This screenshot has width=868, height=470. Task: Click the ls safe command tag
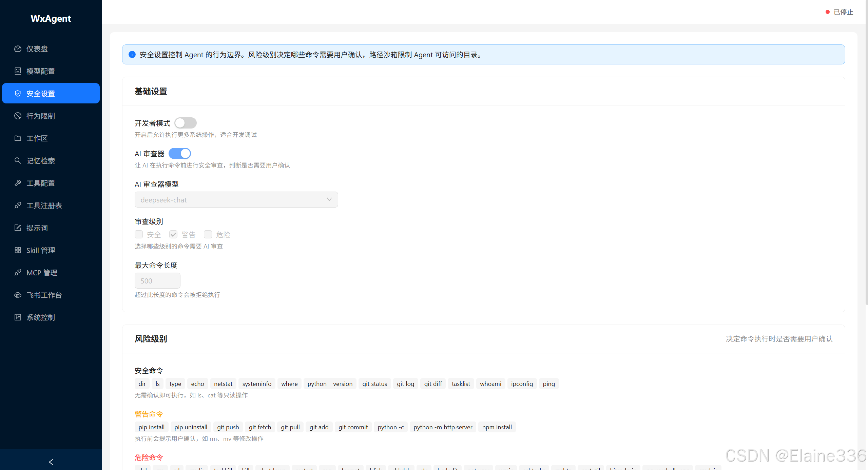pos(158,384)
